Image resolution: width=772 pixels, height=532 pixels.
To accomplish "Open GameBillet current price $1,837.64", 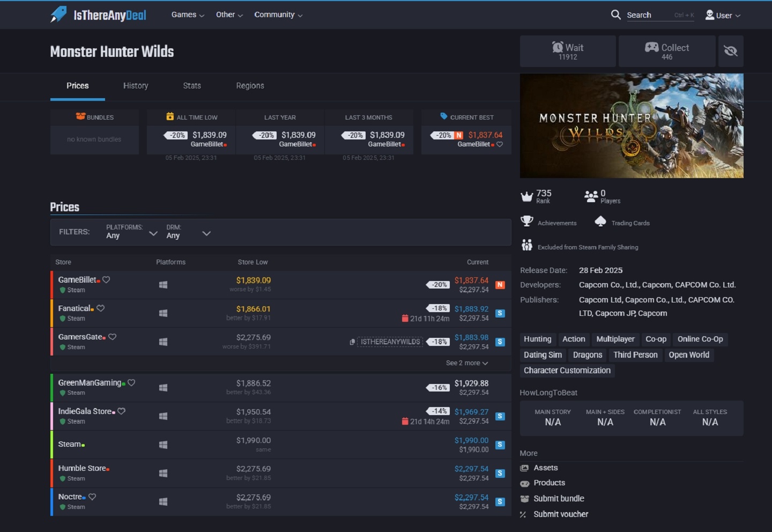I will 471,280.
